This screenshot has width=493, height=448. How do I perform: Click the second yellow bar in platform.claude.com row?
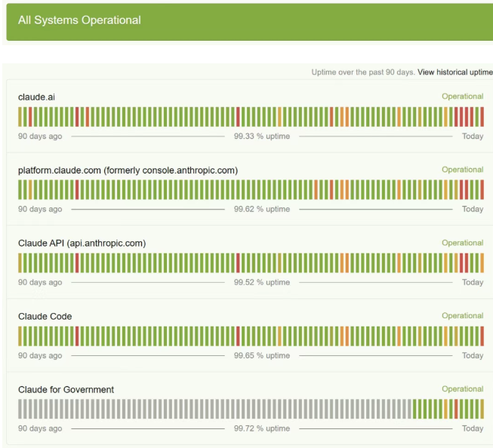(x=420, y=190)
